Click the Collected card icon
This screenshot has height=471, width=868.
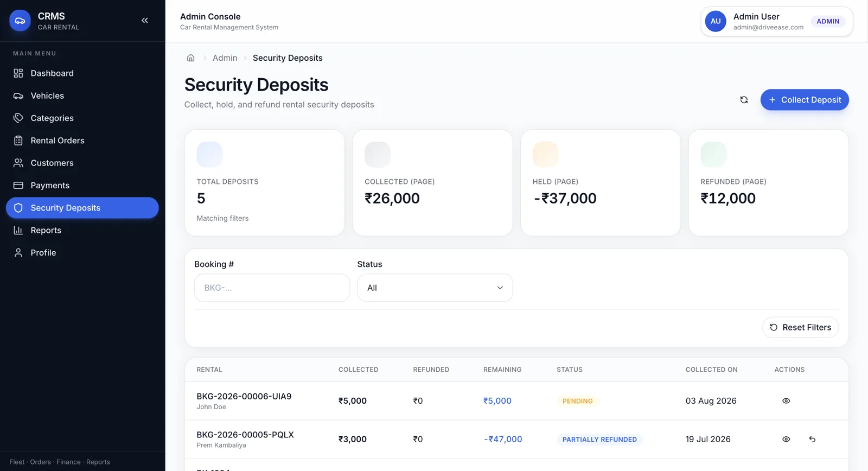pyautogui.click(x=378, y=154)
